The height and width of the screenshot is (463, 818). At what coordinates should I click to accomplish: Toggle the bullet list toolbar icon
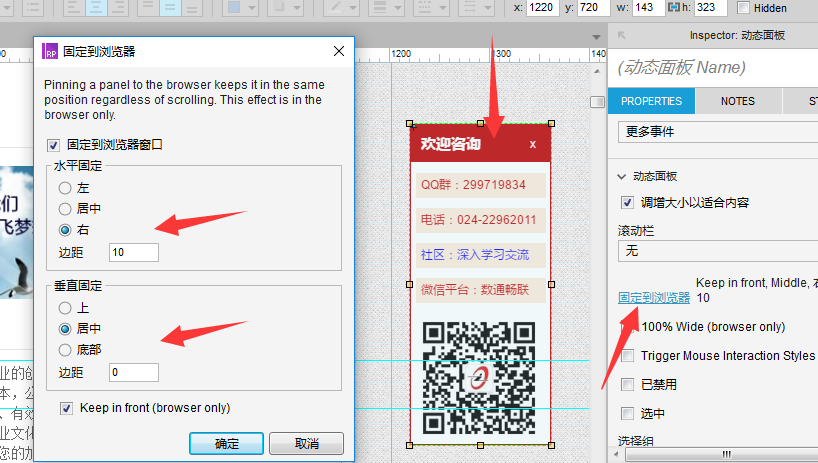point(33,7)
